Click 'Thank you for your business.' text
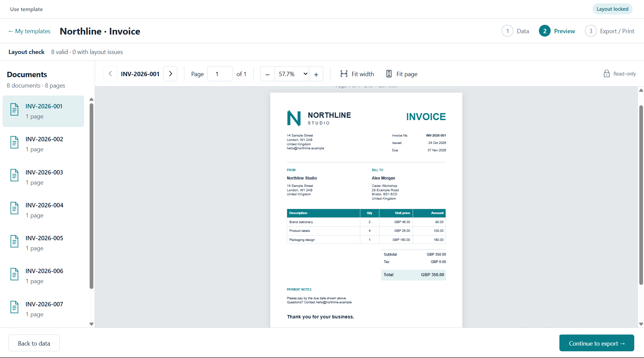 click(x=320, y=317)
